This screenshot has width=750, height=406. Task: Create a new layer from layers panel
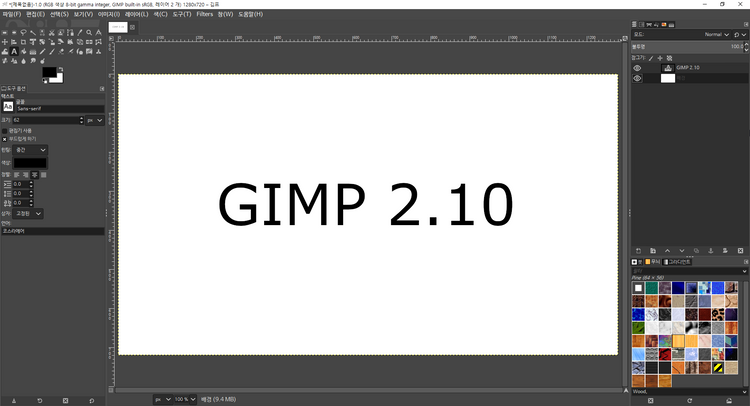(x=638, y=251)
